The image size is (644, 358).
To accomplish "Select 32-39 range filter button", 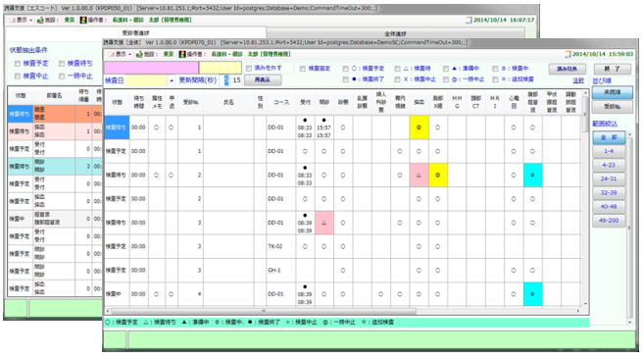I will tap(609, 193).
